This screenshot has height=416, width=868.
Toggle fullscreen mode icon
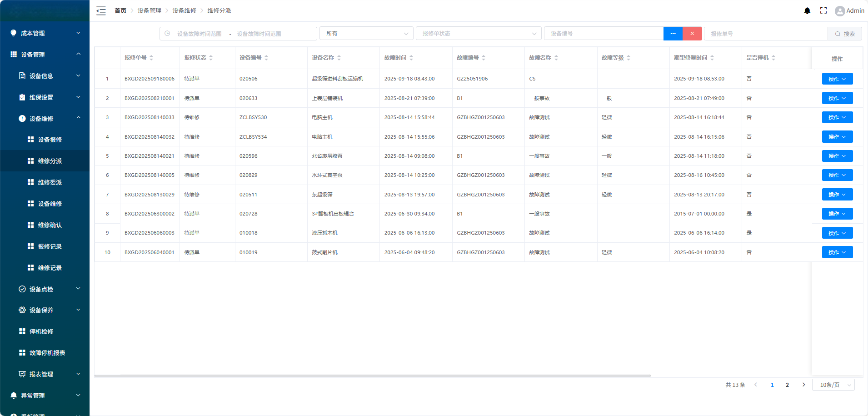pyautogui.click(x=823, y=10)
